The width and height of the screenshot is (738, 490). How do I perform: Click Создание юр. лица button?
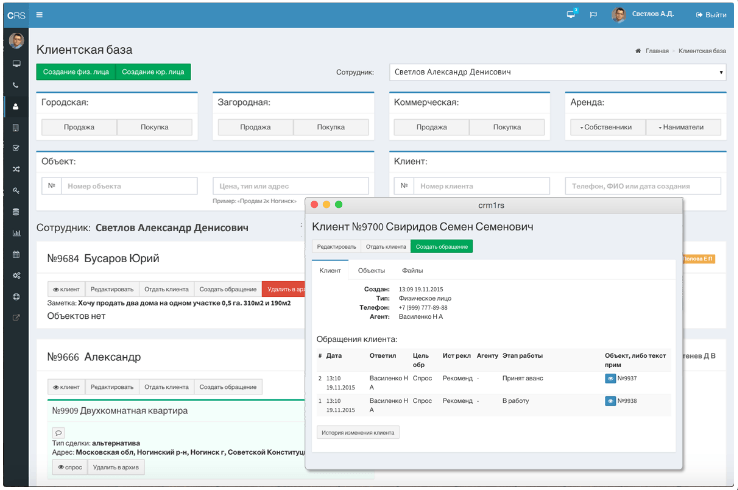pos(153,72)
